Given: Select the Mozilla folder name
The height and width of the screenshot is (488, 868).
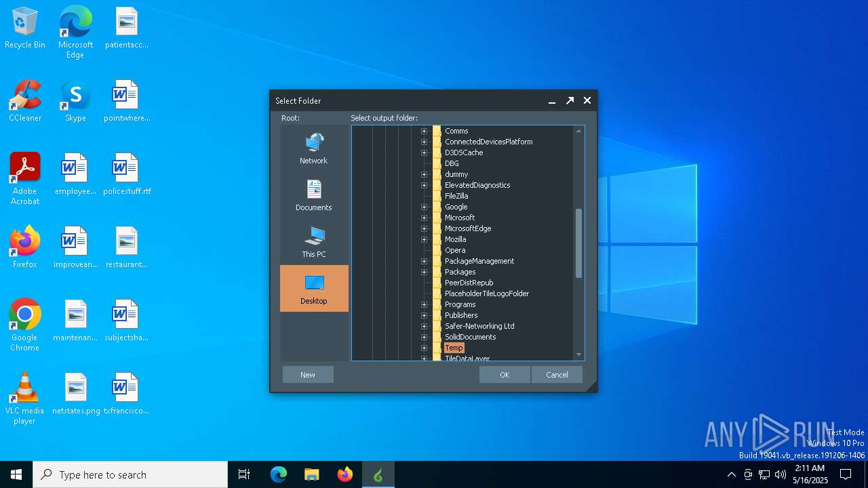Looking at the screenshot, I should pos(455,239).
